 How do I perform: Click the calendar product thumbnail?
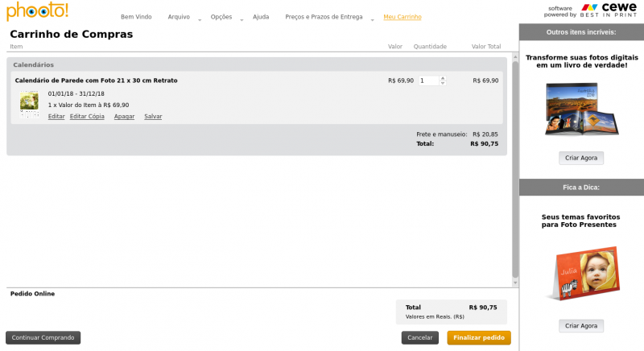(30, 105)
